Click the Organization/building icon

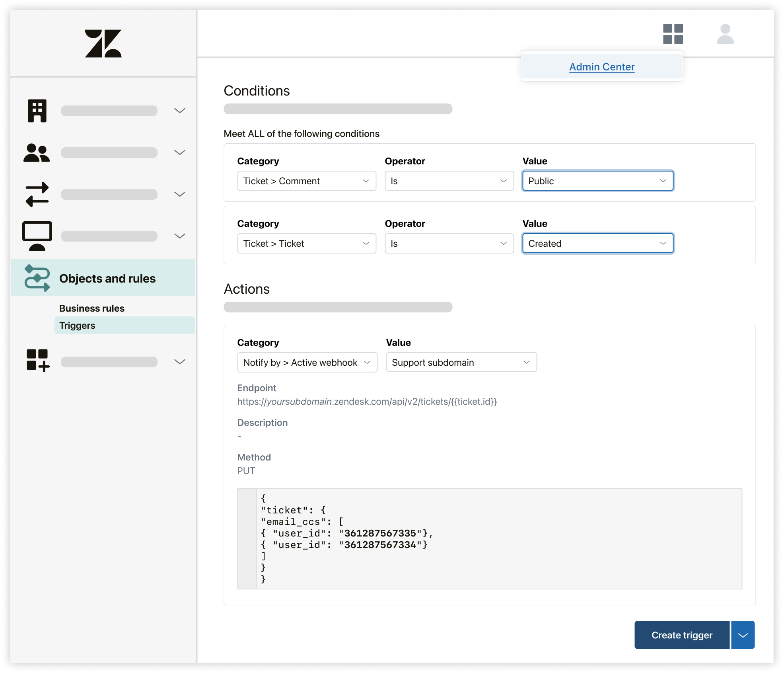pos(37,110)
